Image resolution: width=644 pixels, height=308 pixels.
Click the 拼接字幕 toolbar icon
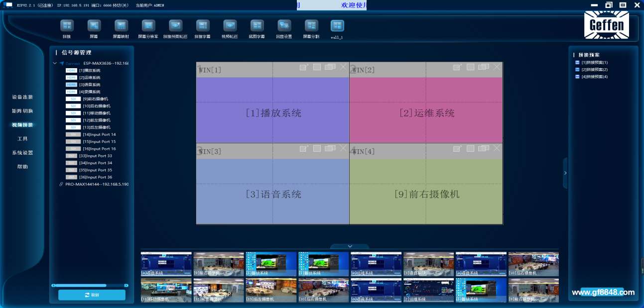pyautogui.click(x=203, y=26)
